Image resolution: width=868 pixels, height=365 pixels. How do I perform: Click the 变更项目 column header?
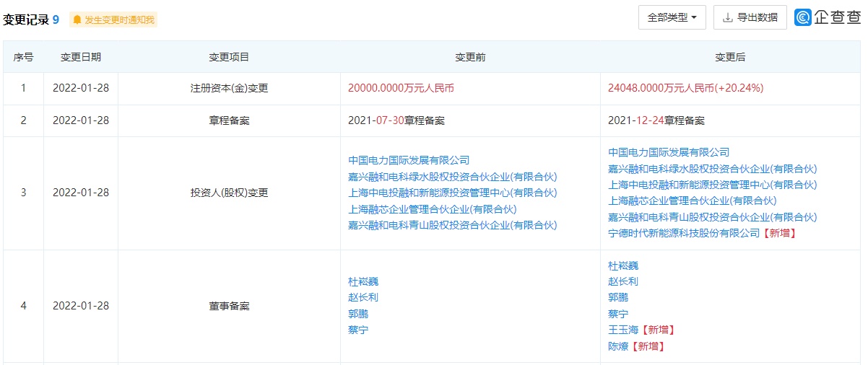coord(229,57)
